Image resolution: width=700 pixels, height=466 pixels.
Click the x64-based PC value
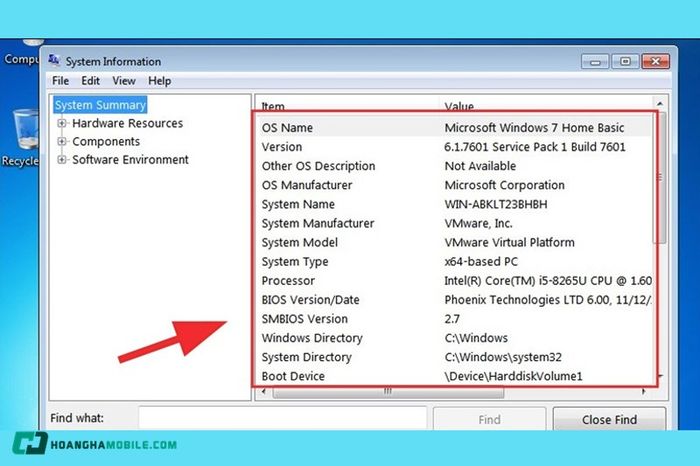click(x=481, y=262)
